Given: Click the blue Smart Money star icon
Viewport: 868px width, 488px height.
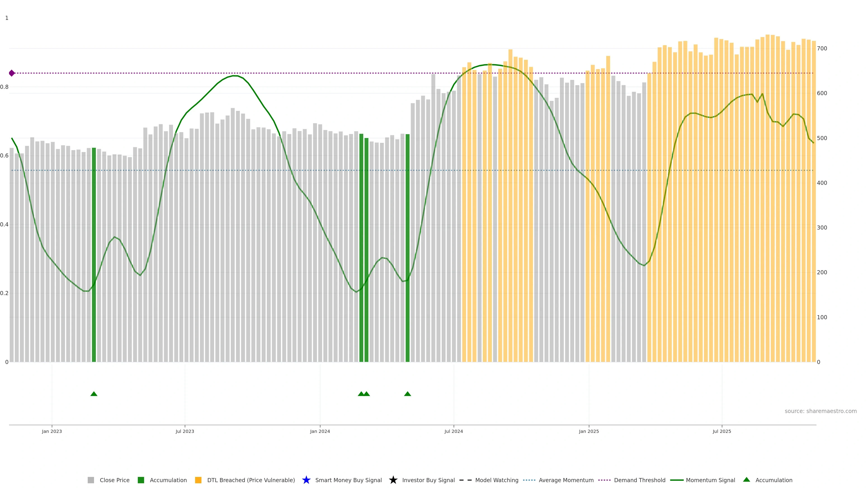Looking at the screenshot, I should [306, 480].
